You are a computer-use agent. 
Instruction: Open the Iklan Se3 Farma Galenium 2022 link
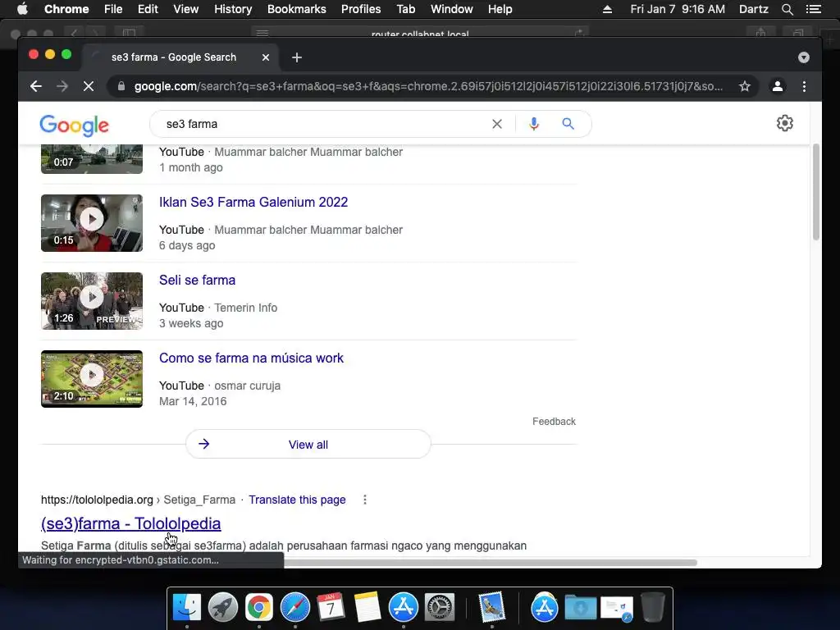(253, 202)
